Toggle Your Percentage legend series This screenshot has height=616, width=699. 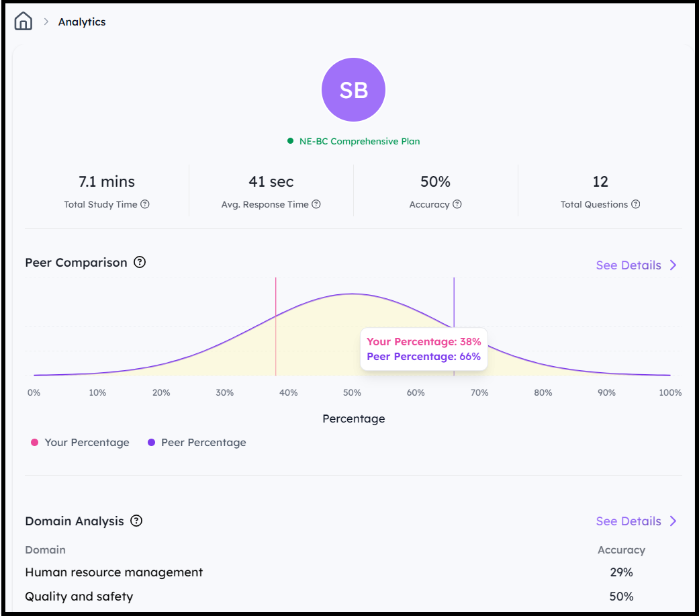[80, 443]
